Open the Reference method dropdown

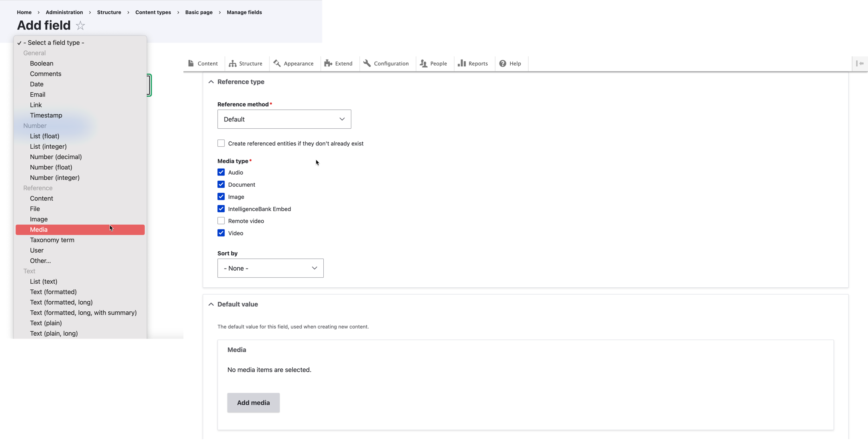(284, 119)
